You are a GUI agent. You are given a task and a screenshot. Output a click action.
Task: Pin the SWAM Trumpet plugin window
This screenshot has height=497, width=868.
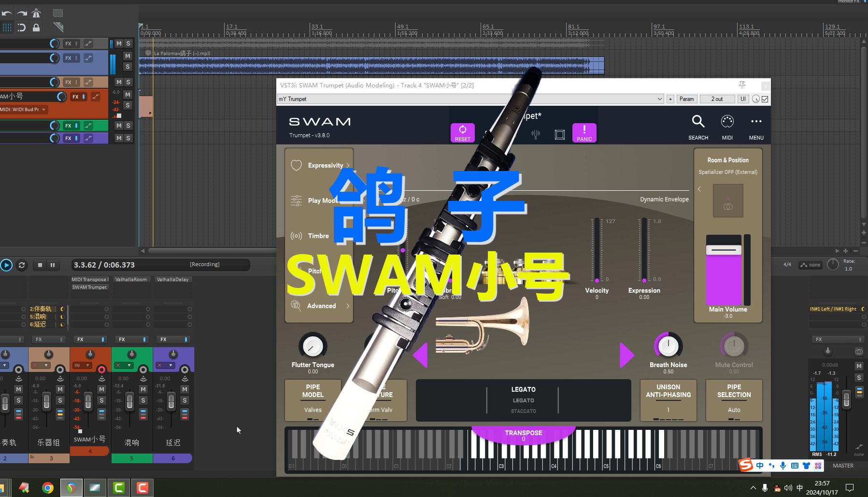pos(742,85)
